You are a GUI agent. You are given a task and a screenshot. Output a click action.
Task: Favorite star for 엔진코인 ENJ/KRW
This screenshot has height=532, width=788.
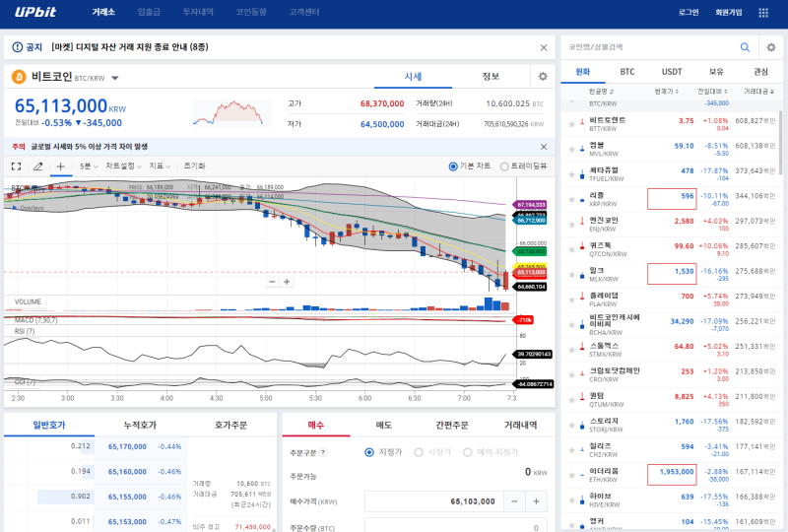click(571, 225)
